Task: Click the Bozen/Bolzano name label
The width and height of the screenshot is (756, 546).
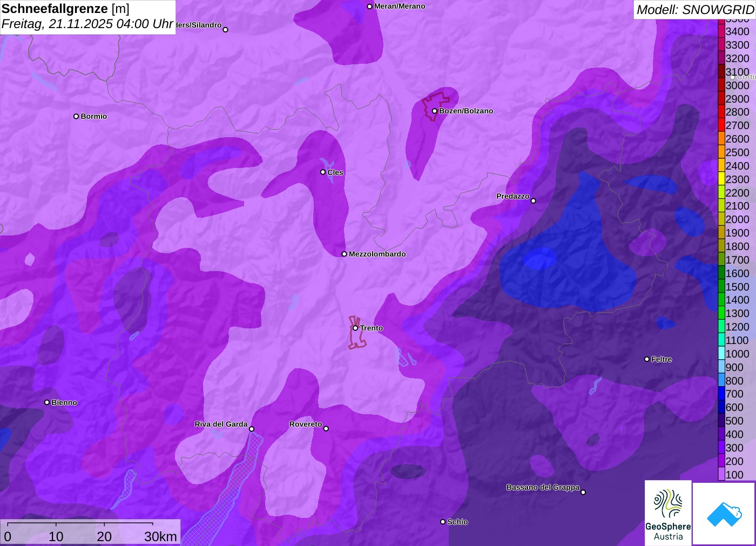Action: [466, 111]
